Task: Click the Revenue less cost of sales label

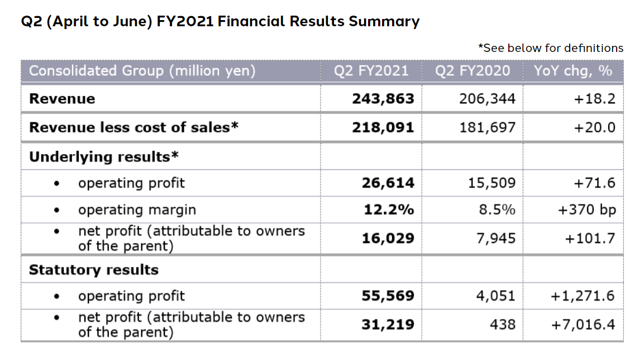Action: coord(133,127)
